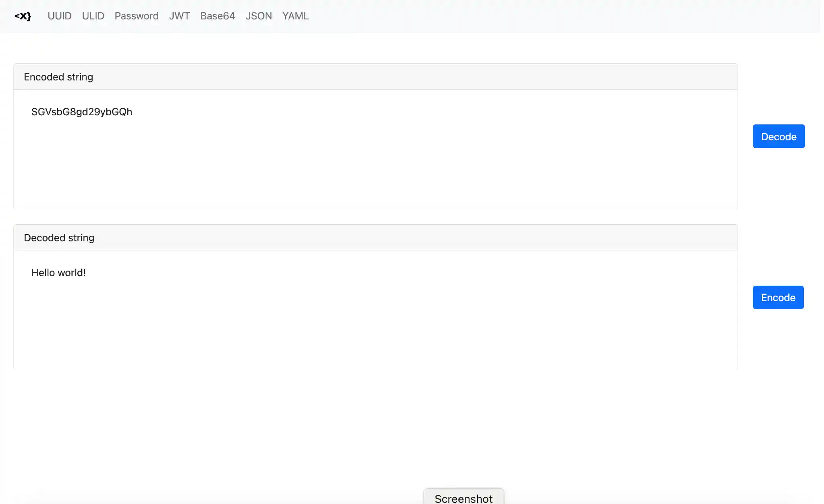This screenshot has width=824, height=504.
Task: Open the Password generator
Action: (136, 16)
